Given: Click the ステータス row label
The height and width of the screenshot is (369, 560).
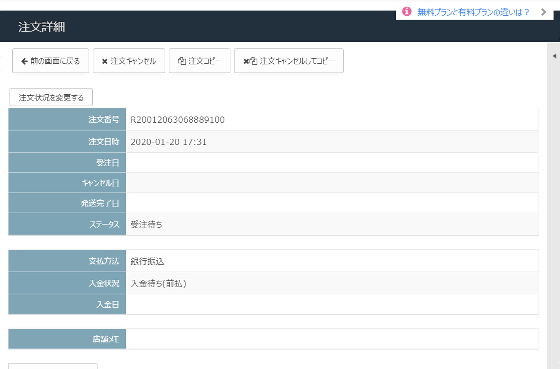Looking at the screenshot, I should pos(104,224).
